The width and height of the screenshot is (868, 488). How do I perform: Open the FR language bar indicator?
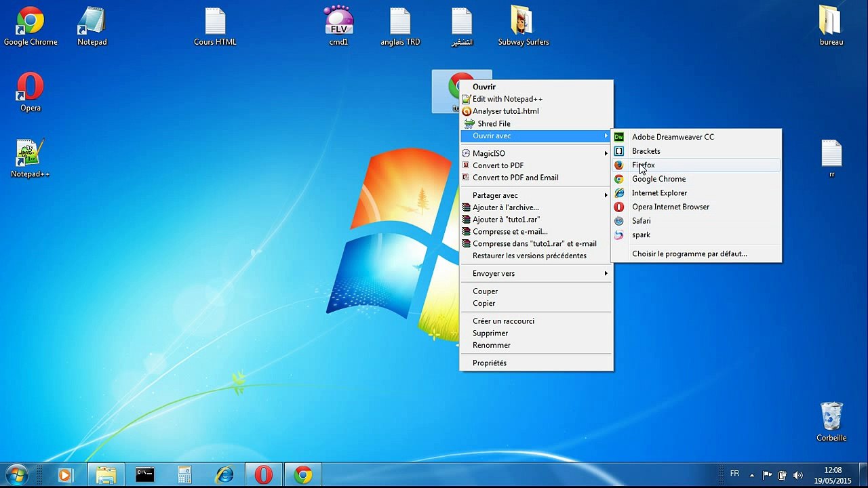734,474
